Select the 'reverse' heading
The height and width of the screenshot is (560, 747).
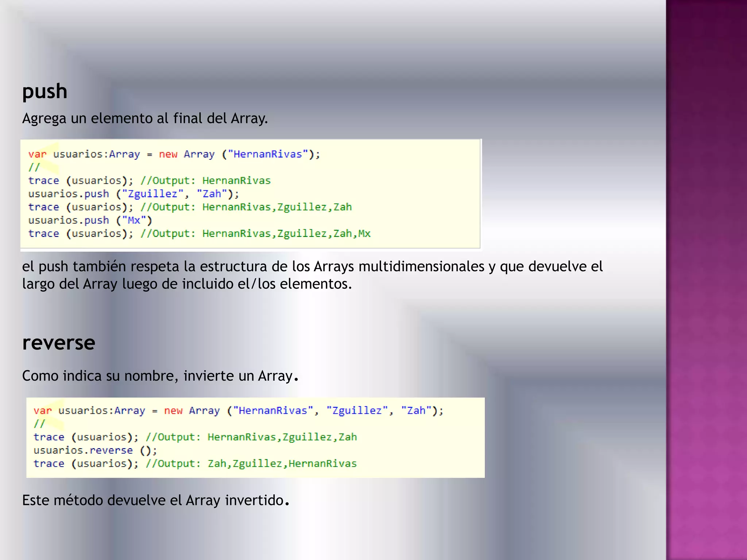pos(58,343)
